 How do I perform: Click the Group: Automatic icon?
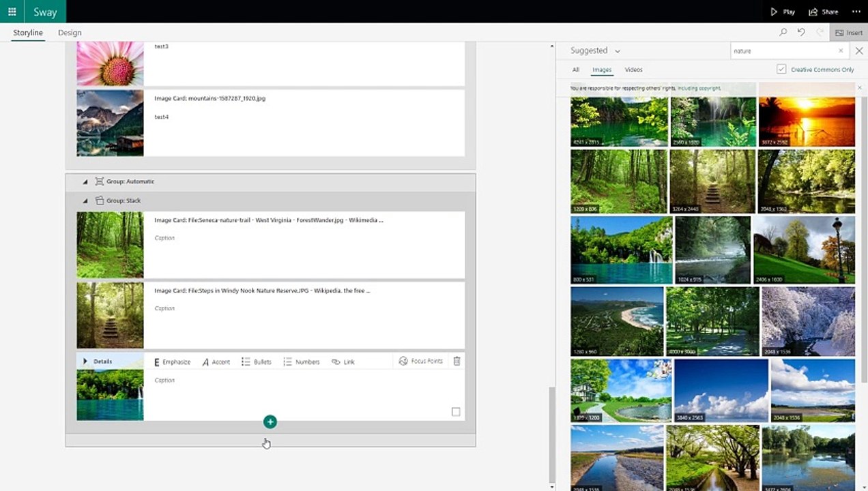(100, 181)
